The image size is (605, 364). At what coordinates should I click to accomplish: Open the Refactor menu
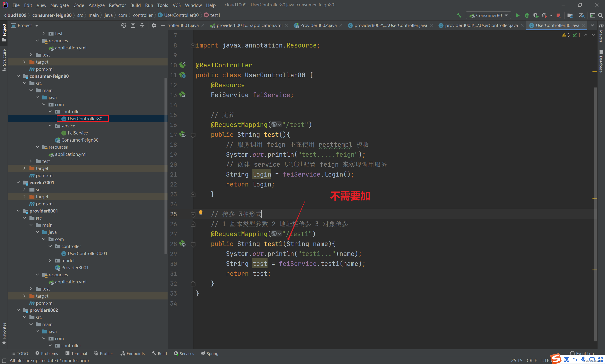click(117, 5)
